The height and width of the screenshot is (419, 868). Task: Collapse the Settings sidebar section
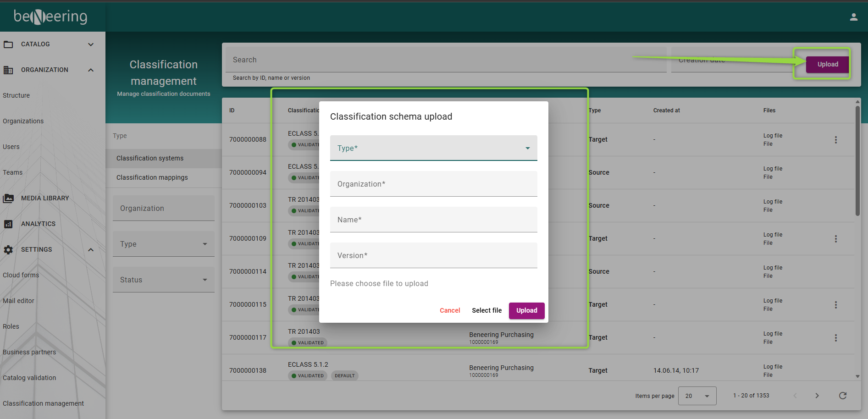coord(91,250)
